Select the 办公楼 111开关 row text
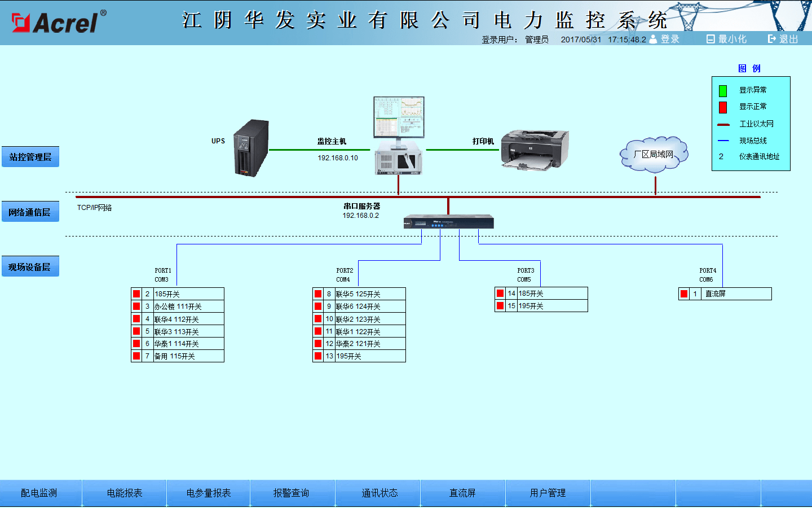This screenshot has width=812, height=508. (x=178, y=306)
